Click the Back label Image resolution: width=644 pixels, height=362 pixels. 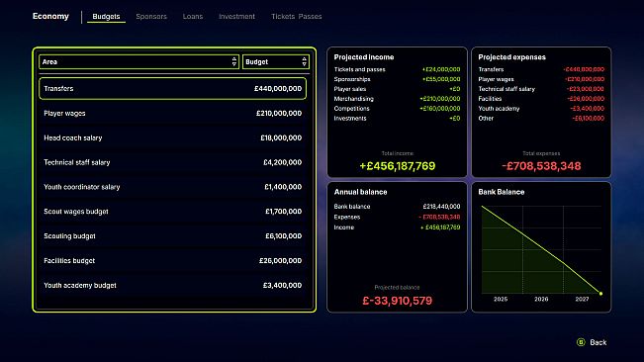click(598, 342)
